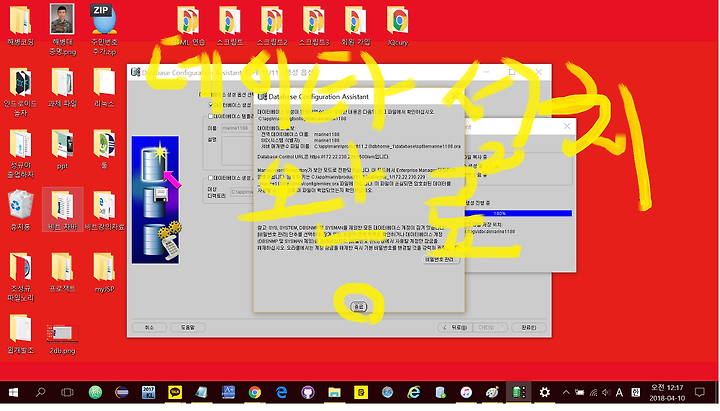This screenshot has height=411, width=720.
Task: Click the 100% blue progress bar
Action: [x=518, y=214]
